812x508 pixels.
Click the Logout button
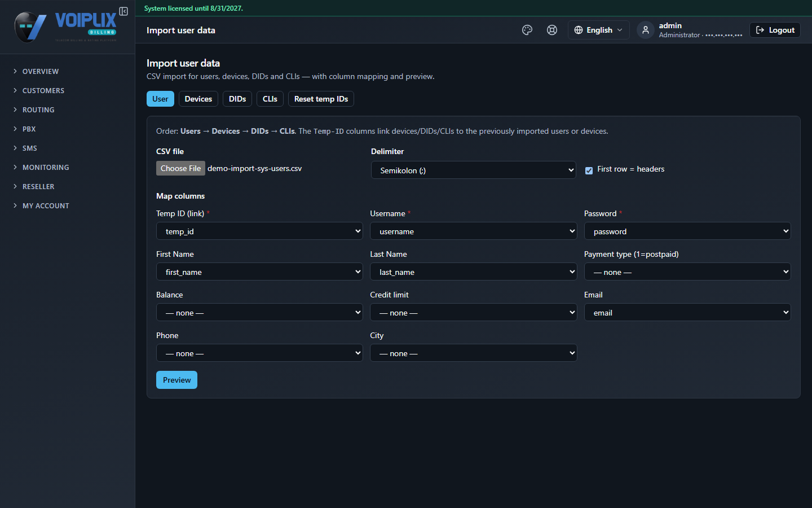coord(775,30)
